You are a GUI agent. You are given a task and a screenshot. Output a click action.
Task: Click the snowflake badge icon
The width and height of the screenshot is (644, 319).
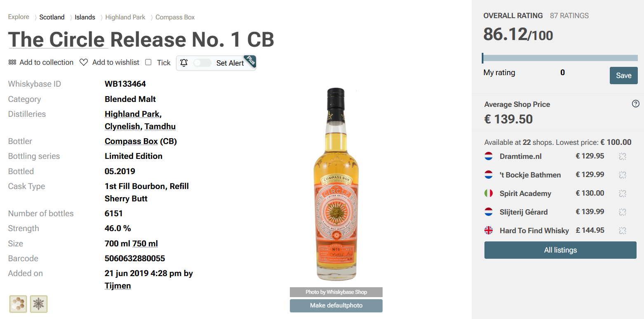click(x=39, y=304)
